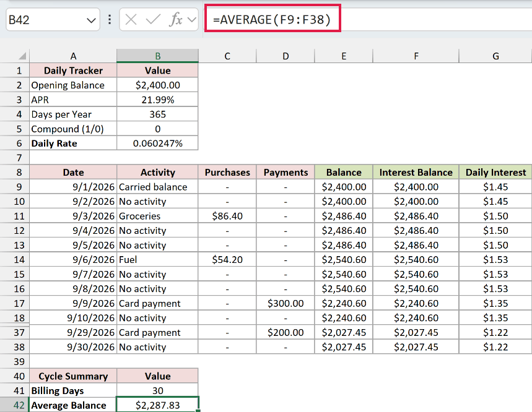
Task: Click Daily Interest $1.35 in row 17
Action: pyautogui.click(x=495, y=303)
